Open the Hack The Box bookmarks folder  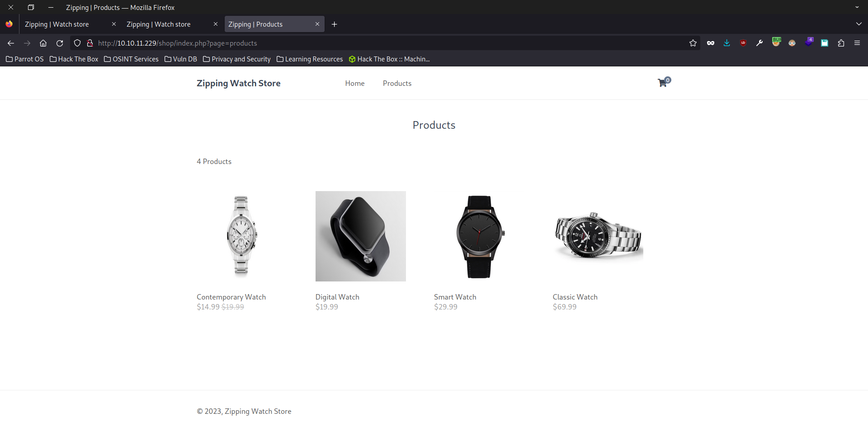tap(74, 59)
